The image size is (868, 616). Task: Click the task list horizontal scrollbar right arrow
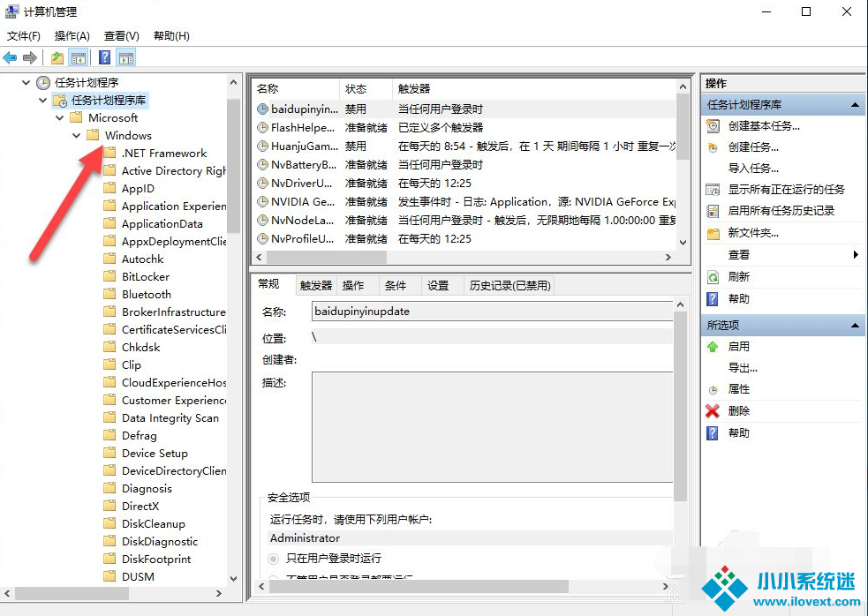click(x=668, y=258)
